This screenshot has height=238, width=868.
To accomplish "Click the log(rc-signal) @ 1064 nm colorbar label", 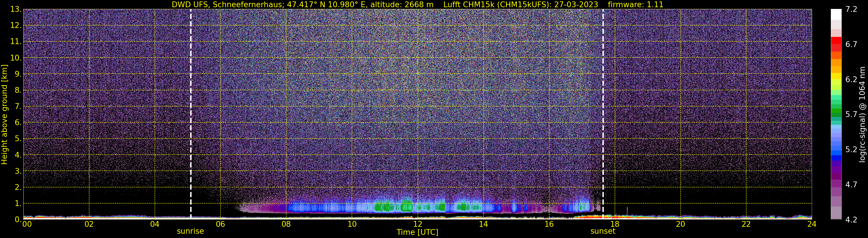I will 862,114.
